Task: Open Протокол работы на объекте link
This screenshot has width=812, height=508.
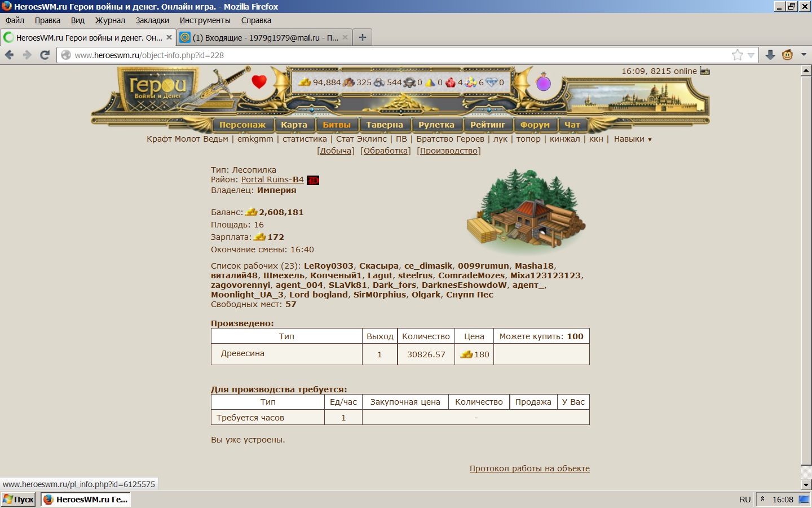Action: tap(529, 468)
